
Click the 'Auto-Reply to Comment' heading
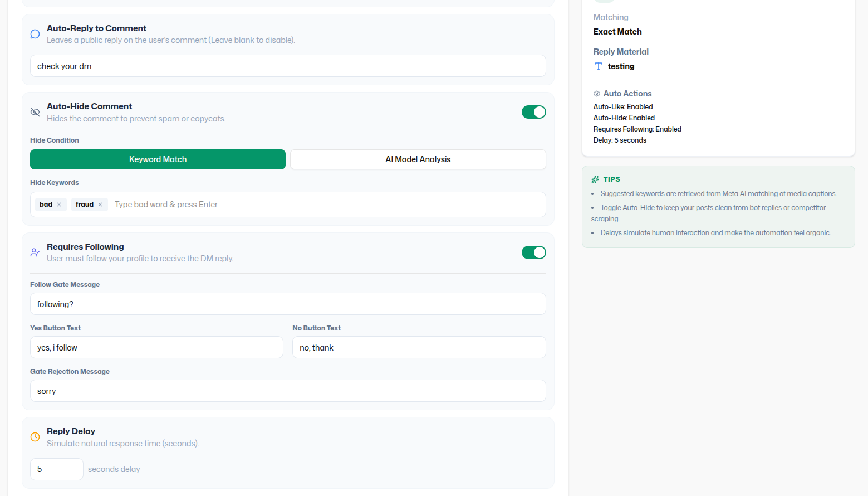(96, 28)
